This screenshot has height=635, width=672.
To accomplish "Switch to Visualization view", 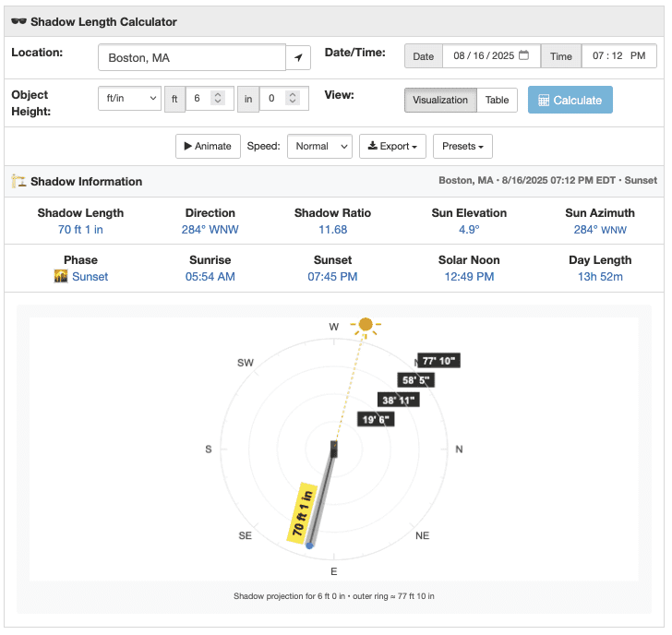I will pos(440,100).
